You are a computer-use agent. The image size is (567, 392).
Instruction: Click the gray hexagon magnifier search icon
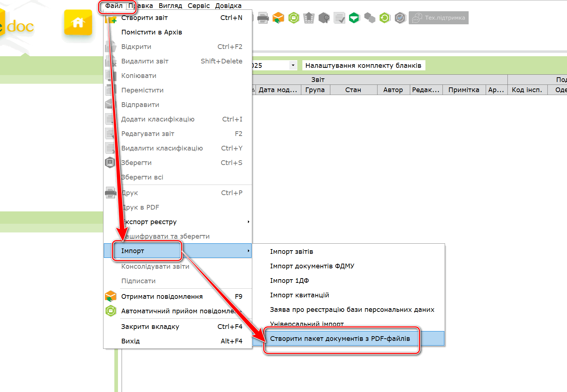324,18
